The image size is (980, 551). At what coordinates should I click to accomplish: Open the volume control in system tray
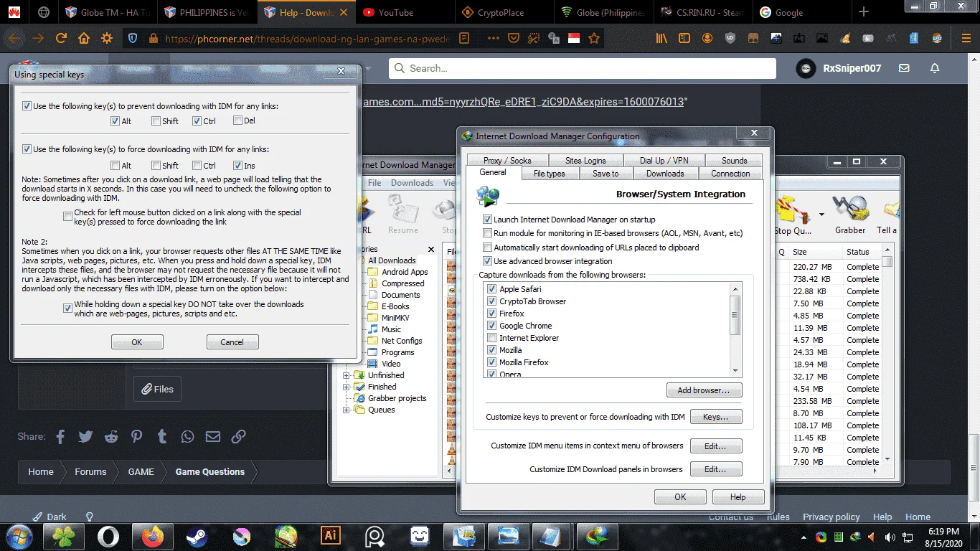pyautogui.click(x=890, y=537)
